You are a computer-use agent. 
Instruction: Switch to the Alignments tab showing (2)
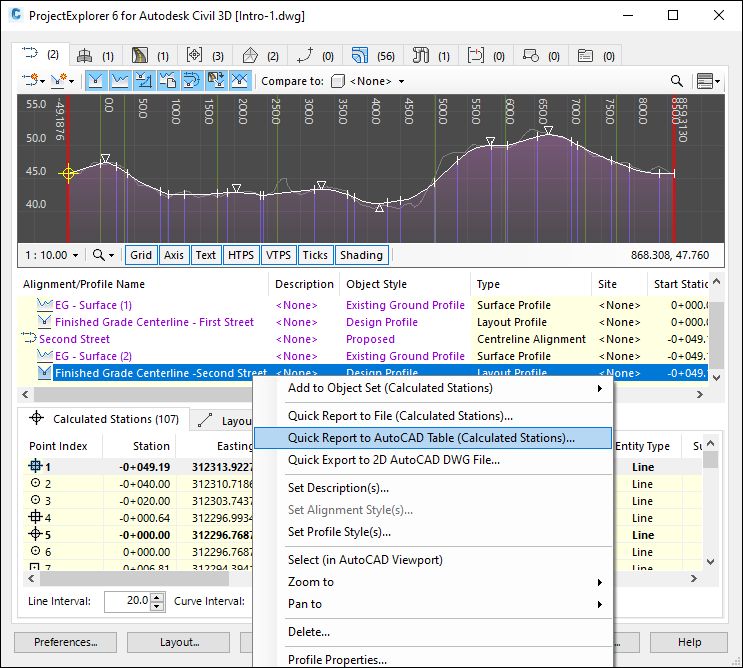pyautogui.click(x=40, y=54)
